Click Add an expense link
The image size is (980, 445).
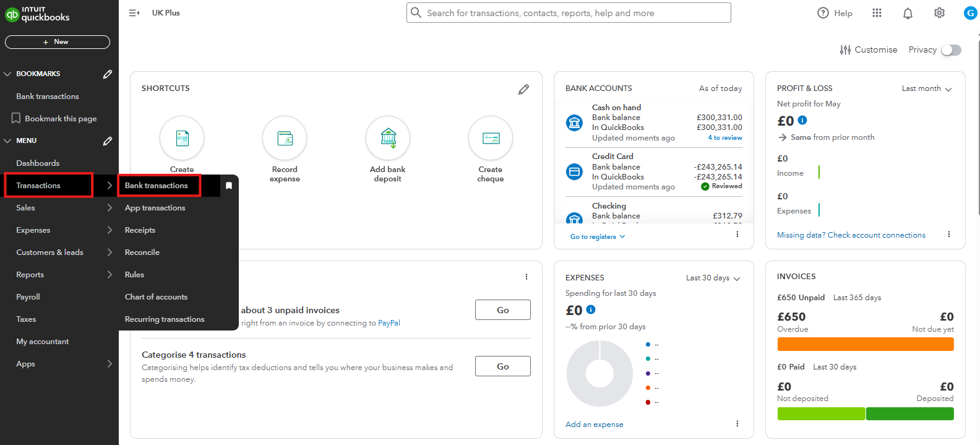(x=595, y=425)
